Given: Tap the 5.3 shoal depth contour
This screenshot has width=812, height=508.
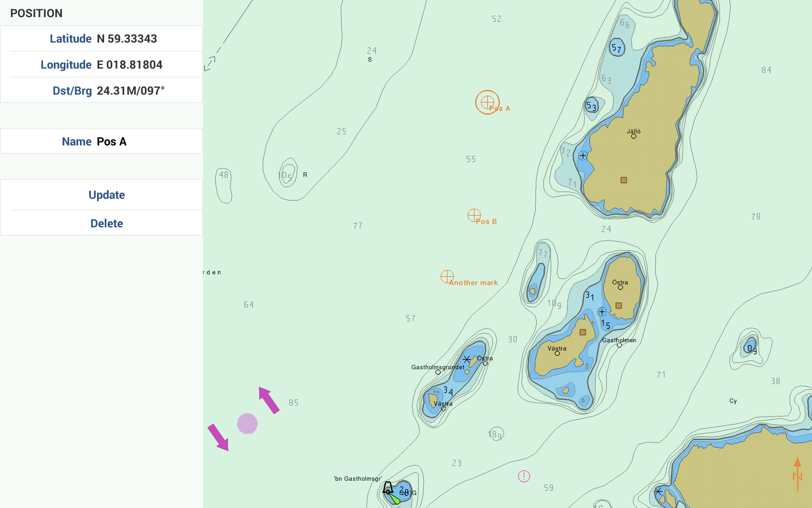Looking at the screenshot, I should (592, 105).
